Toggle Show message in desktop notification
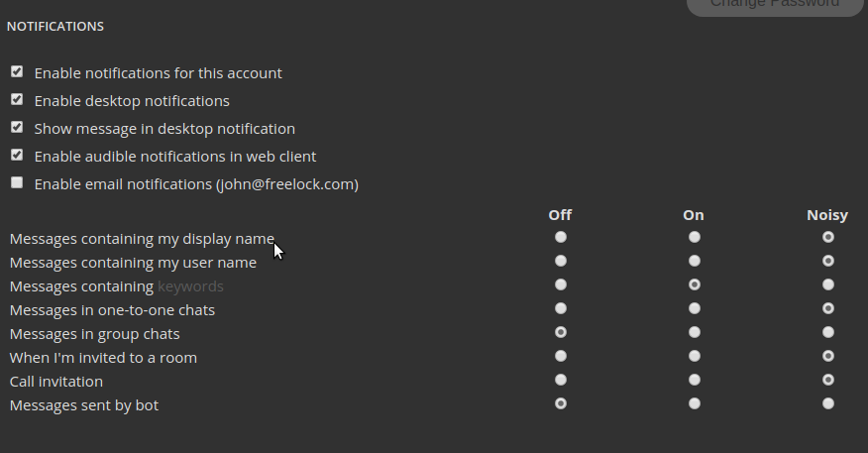The height and width of the screenshot is (453, 868). [x=17, y=128]
